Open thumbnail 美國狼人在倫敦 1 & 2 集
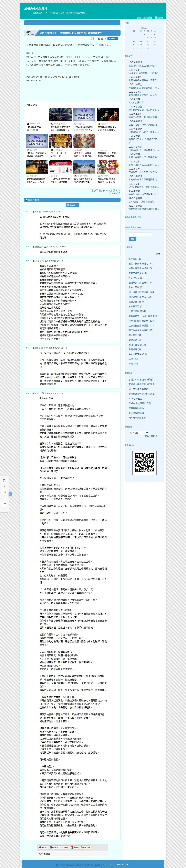Image resolution: width=186 pixels, height=868 pixels. click(108, 120)
